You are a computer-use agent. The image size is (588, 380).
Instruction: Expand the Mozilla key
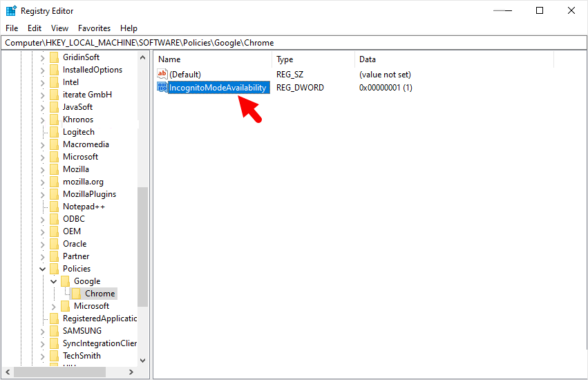[42, 169]
